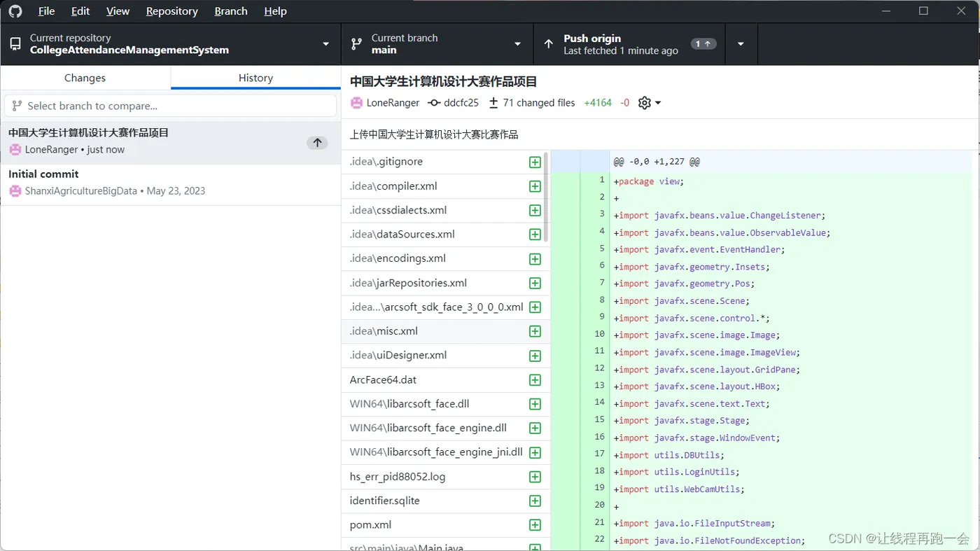Click the added-file icon beside ArcFace64.dat

coord(535,380)
